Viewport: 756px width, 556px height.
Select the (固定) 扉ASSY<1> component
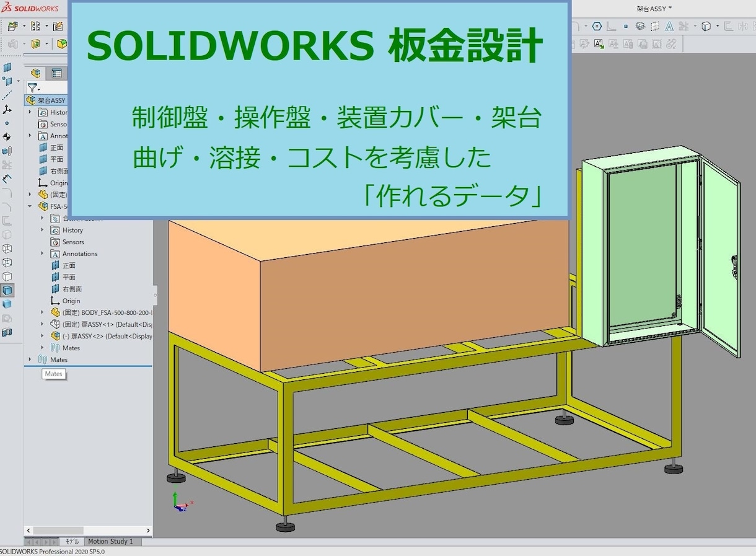tap(101, 324)
